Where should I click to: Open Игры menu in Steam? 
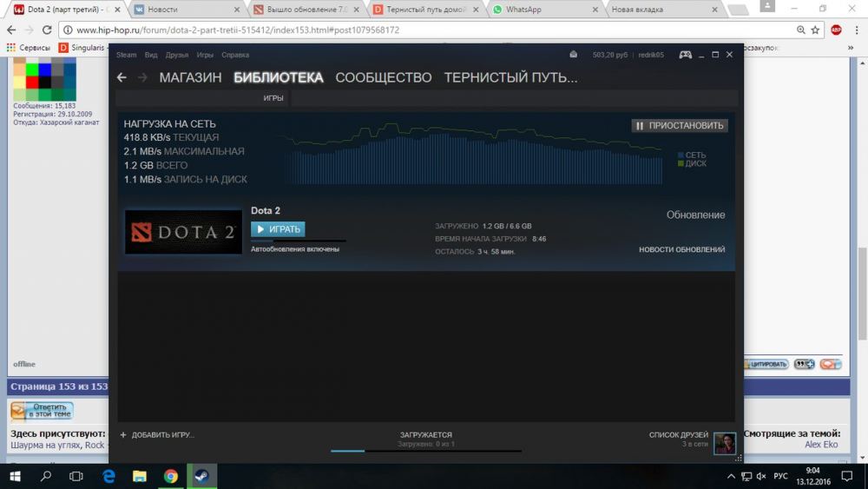pos(205,55)
